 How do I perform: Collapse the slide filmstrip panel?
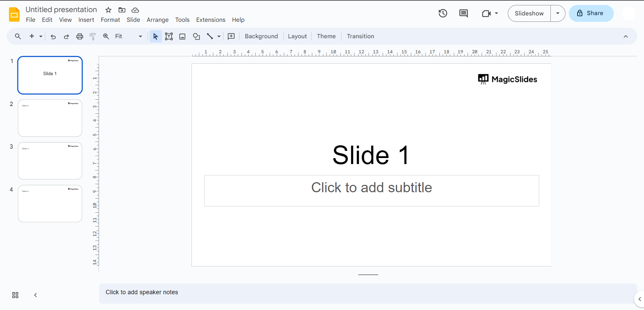36,295
